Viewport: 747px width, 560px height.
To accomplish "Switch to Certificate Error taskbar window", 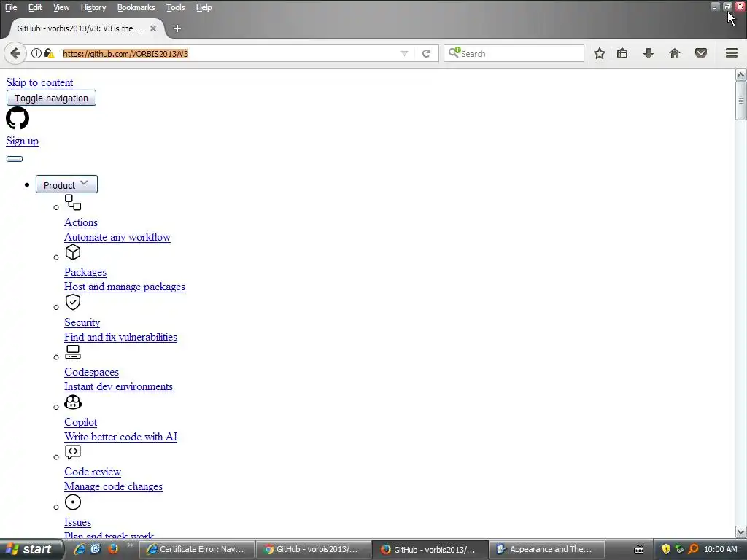I will pyautogui.click(x=196, y=550).
